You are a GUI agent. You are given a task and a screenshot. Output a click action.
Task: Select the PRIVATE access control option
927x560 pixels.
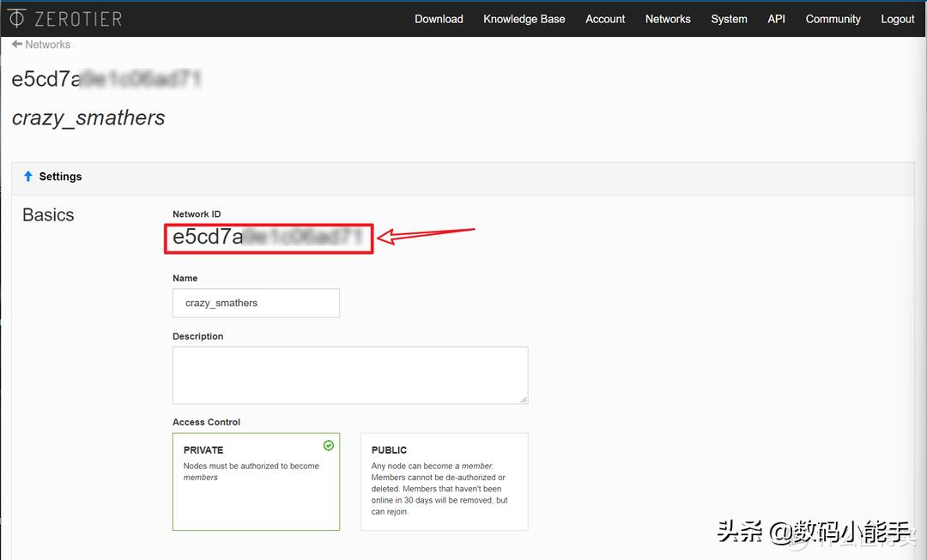[x=256, y=481]
